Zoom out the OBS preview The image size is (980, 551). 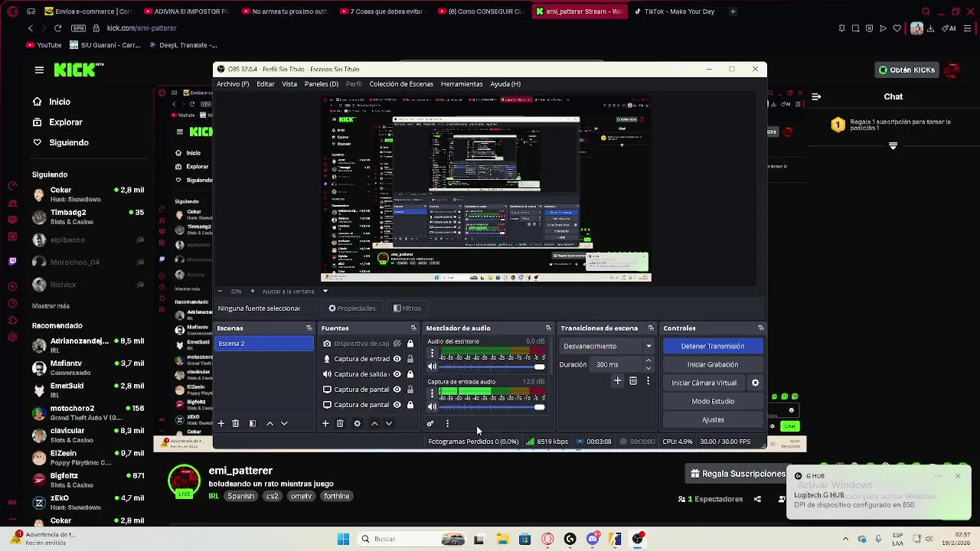220,291
